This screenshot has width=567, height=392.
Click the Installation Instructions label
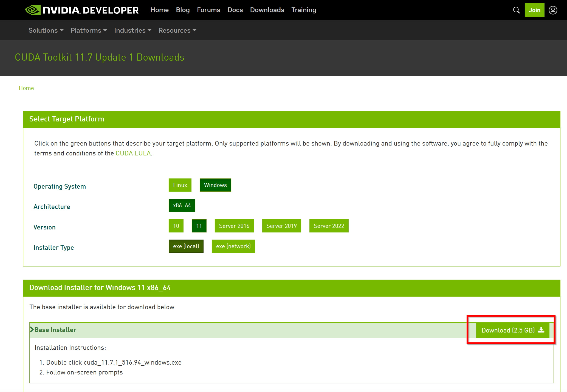70,348
